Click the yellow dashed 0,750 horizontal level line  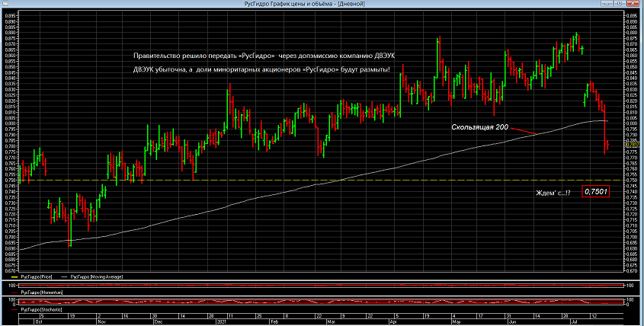320,181
